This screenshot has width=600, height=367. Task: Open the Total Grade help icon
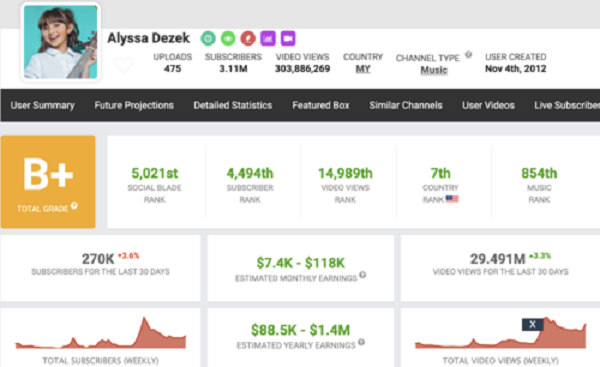[74, 206]
